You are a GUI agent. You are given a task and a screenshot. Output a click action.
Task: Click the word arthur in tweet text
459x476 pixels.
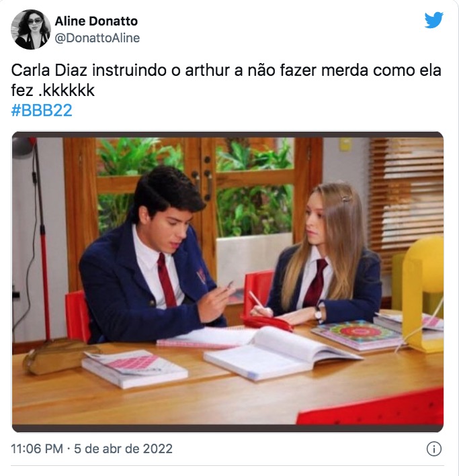click(207, 70)
